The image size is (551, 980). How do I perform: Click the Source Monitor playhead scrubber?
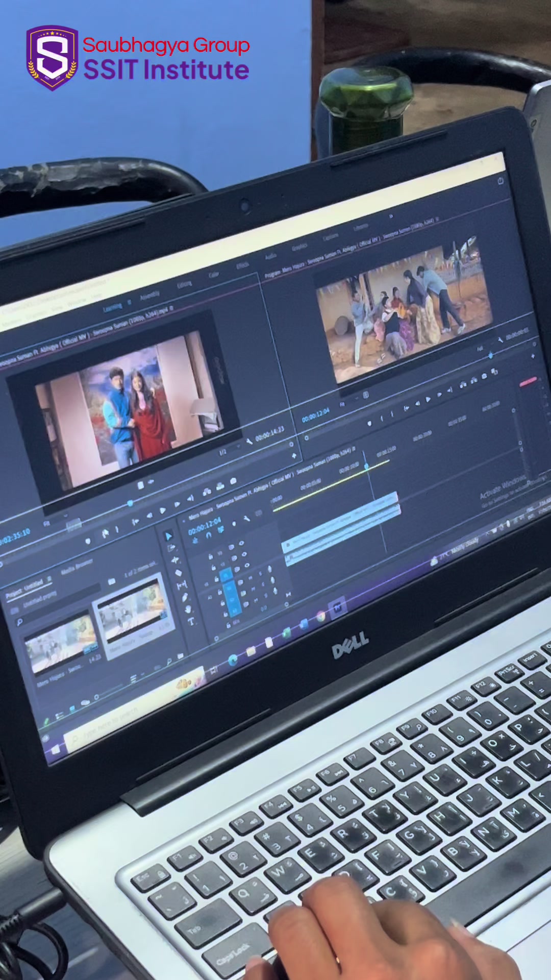point(130,503)
